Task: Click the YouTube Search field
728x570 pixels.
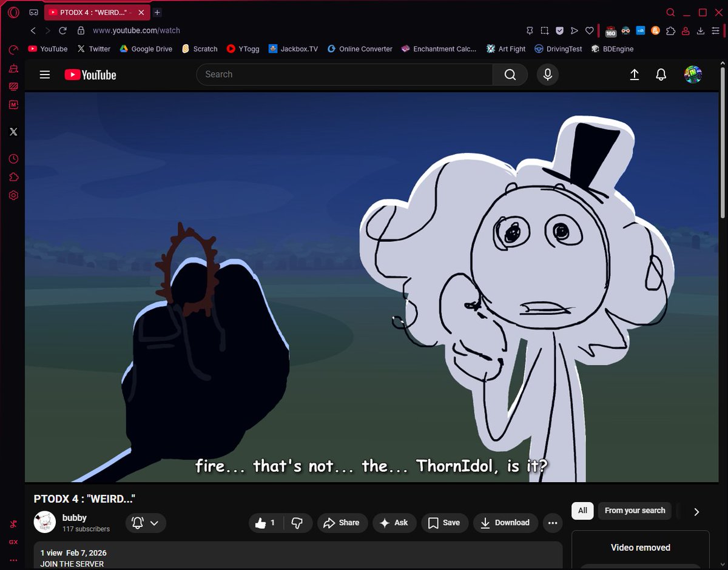Action: 345,75
